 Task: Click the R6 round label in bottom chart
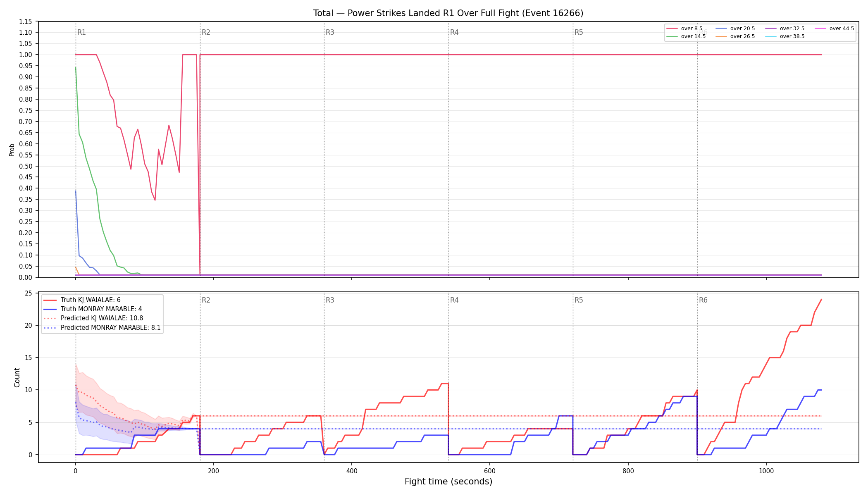703,300
